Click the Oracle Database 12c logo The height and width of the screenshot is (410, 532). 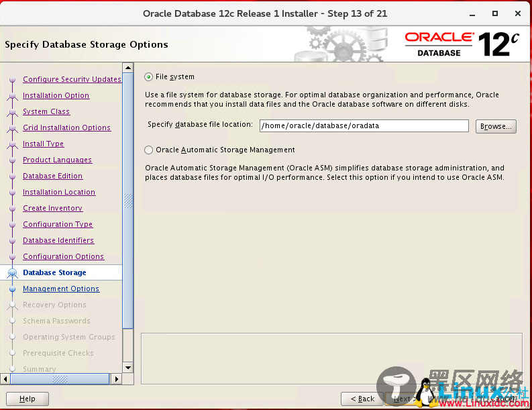coord(462,44)
